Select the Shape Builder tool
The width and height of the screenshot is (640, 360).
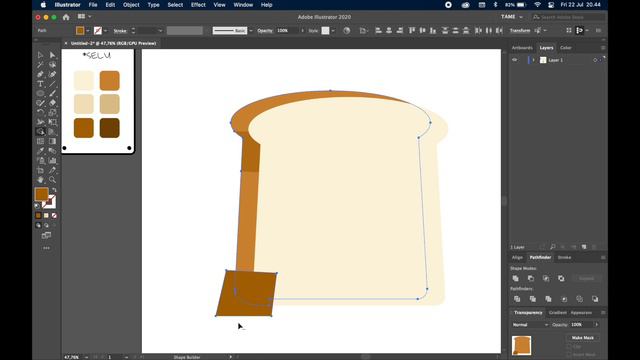pyautogui.click(x=40, y=131)
